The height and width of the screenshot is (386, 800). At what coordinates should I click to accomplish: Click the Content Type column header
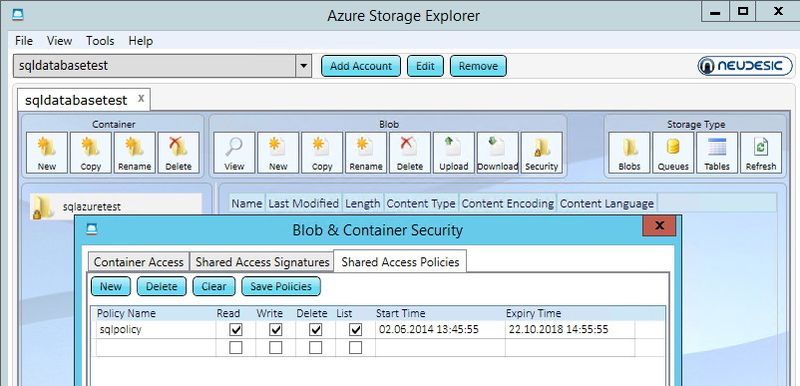[421, 203]
